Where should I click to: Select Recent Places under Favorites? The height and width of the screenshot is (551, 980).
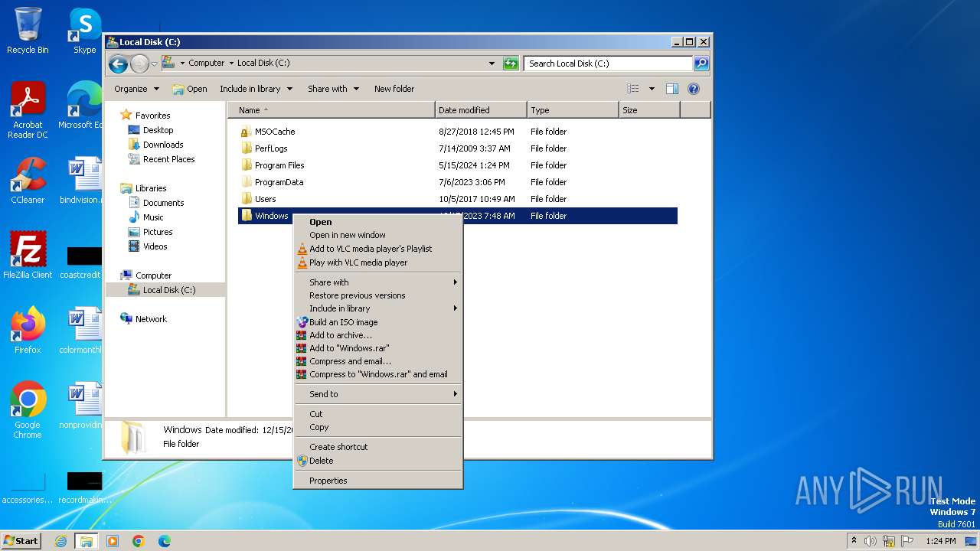click(168, 159)
